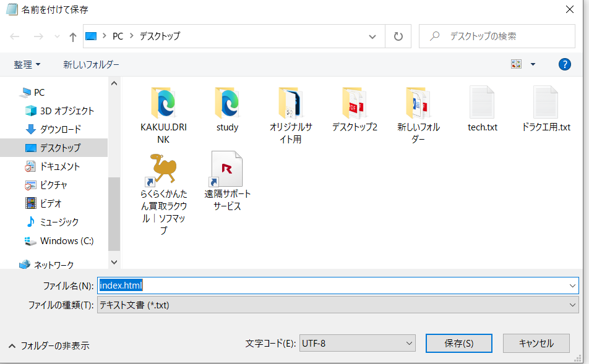Click 新しいフォルダー in the toolbar
This screenshot has height=364, width=589.
[x=91, y=64]
